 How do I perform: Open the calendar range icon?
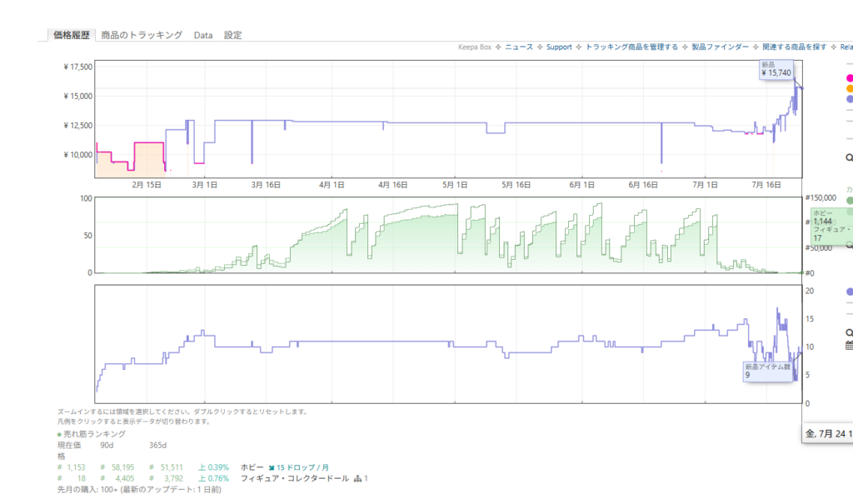tap(849, 345)
